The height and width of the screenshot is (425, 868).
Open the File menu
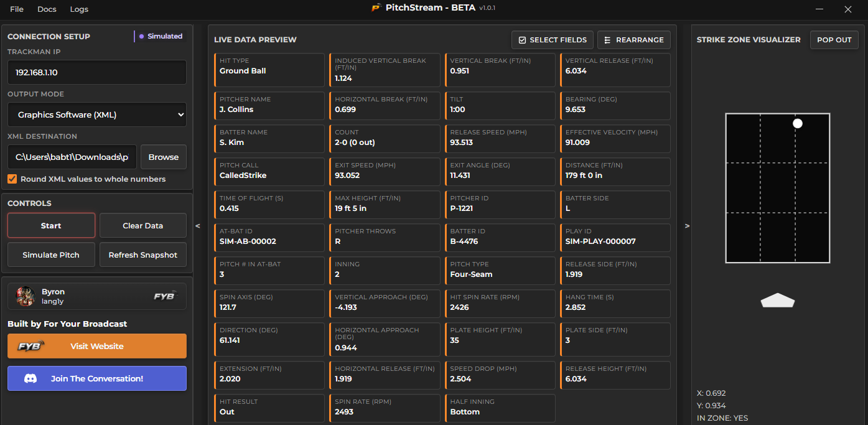pyautogui.click(x=17, y=9)
